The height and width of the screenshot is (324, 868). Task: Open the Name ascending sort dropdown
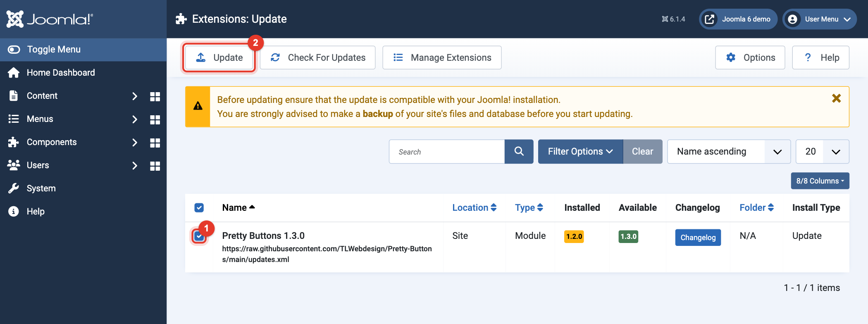(x=729, y=152)
